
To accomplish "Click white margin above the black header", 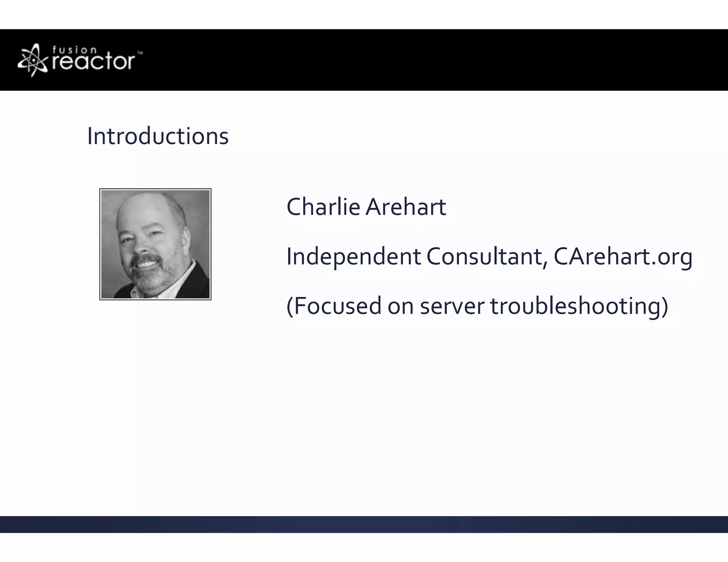I will coord(364,14).
